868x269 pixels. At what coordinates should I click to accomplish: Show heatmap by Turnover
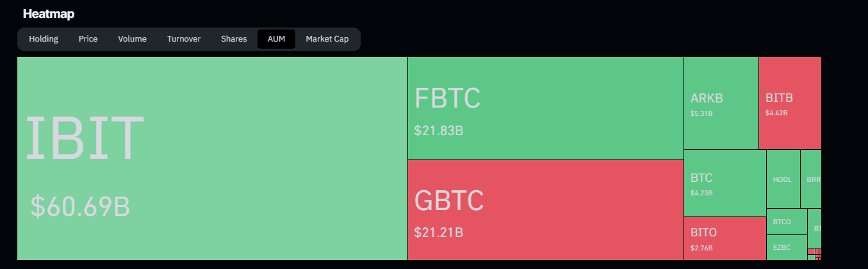[x=184, y=39]
